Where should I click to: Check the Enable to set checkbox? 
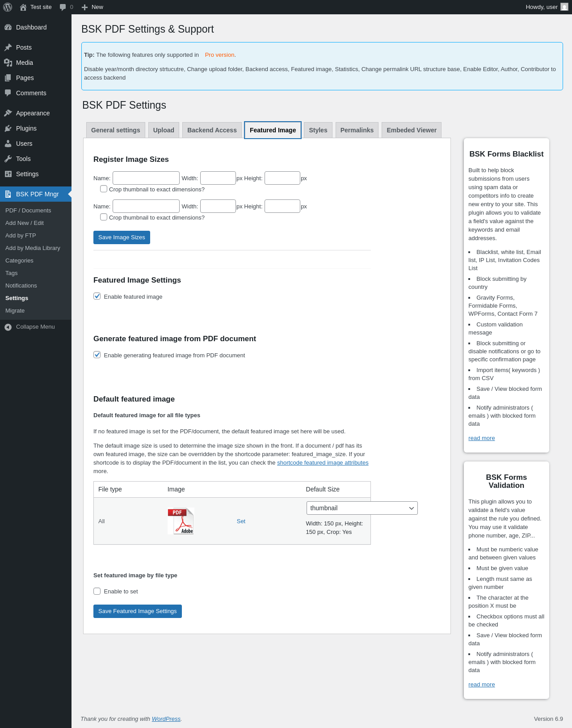[97, 591]
